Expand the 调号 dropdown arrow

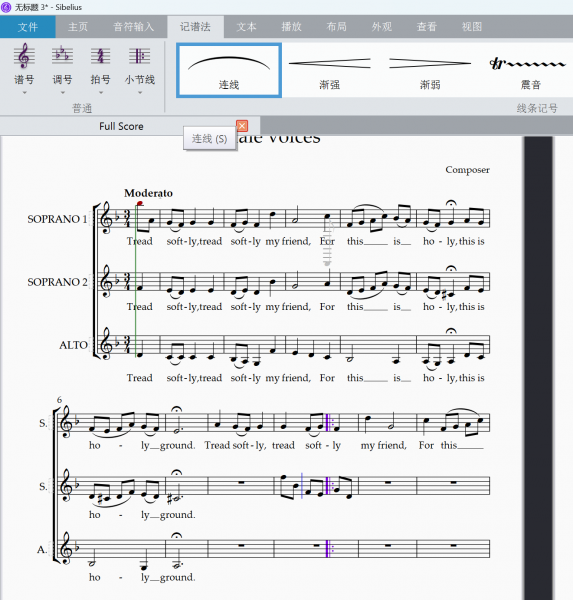62,93
